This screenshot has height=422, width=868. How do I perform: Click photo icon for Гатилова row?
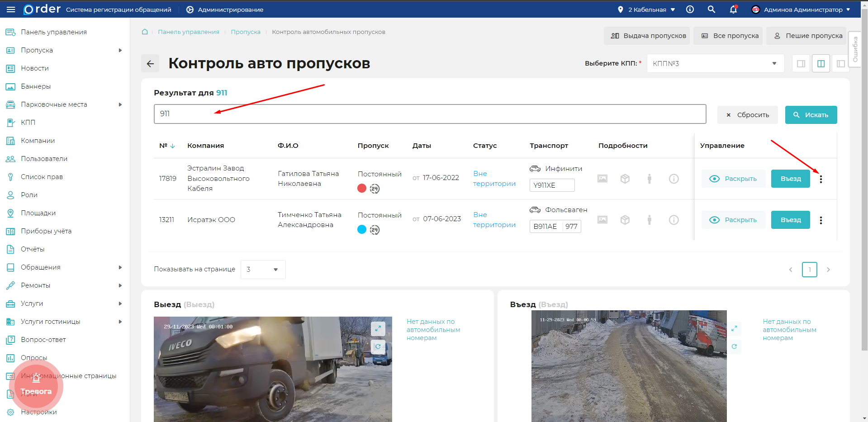pos(602,179)
